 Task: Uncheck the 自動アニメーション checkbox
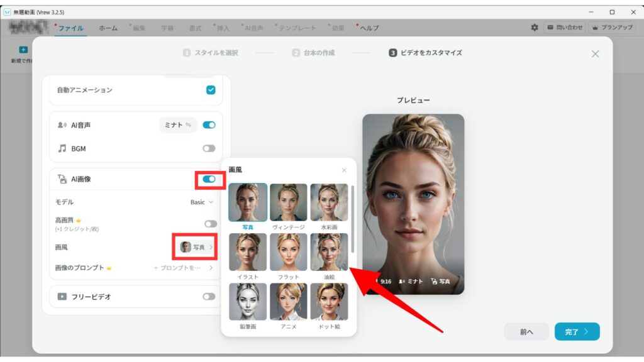(x=211, y=90)
